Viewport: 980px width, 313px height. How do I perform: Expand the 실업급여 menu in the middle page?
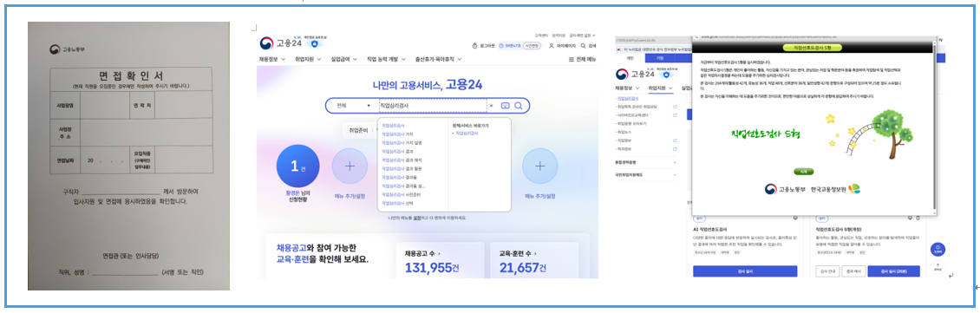[x=343, y=59]
